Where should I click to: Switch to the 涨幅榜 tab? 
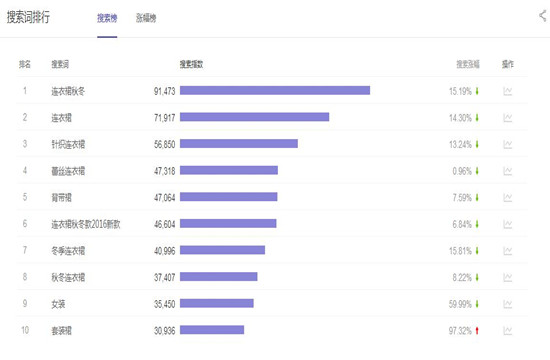pyautogui.click(x=146, y=18)
